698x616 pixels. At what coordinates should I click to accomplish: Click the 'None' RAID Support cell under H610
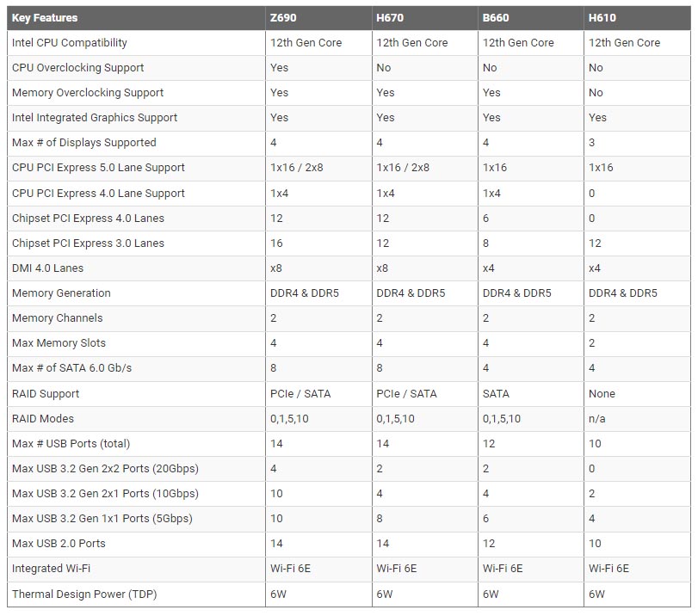602,394
